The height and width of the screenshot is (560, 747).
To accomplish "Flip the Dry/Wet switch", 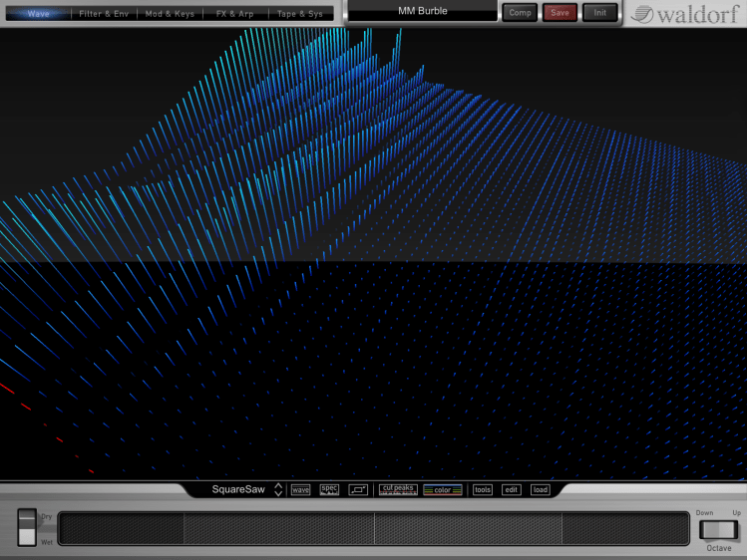I will point(27,527).
